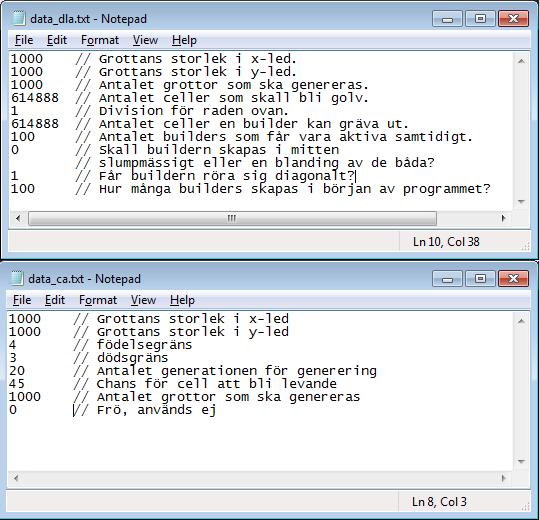Maximize the data_ca.txt Notepad window
Viewport: 539px width, 520px height.
(480, 279)
